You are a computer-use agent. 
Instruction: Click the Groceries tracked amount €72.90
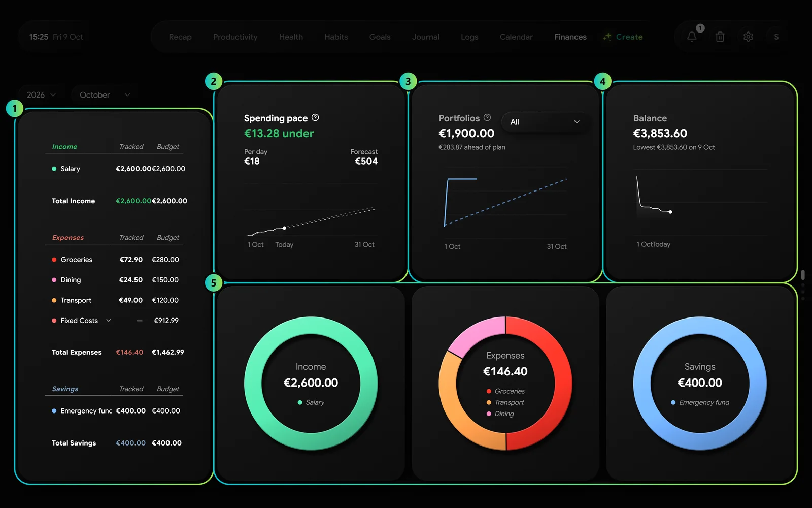click(131, 260)
